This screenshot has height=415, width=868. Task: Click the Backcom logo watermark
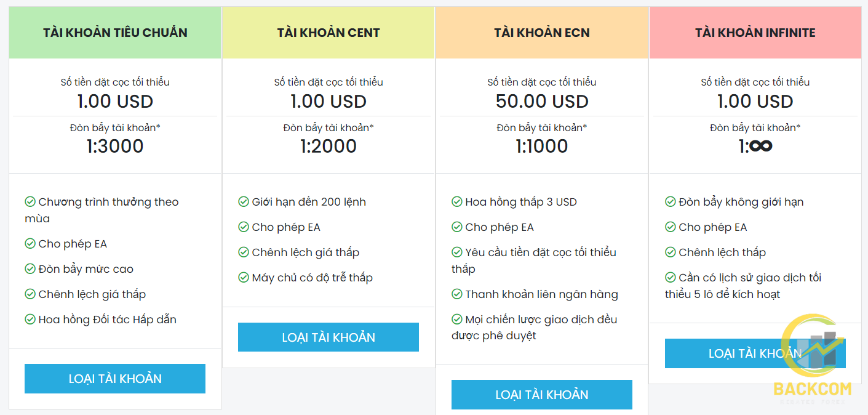(812, 359)
